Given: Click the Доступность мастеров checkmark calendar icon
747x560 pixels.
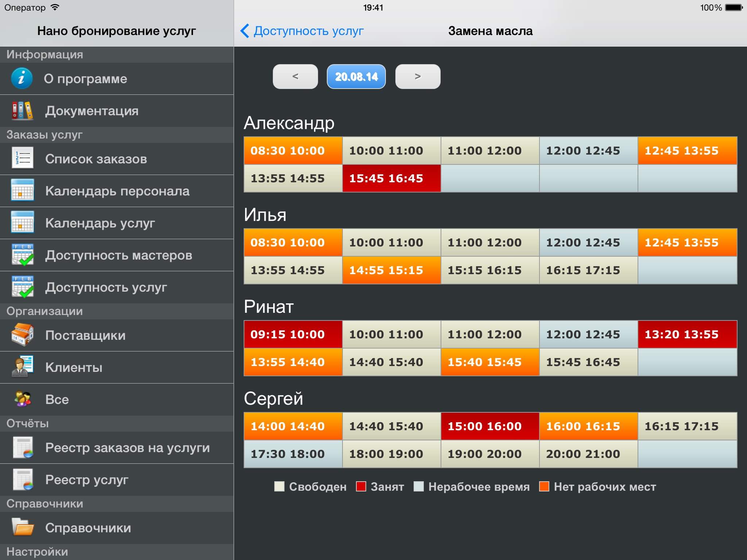Looking at the screenshot, I should pyautogui.click(x=23, y=255).
